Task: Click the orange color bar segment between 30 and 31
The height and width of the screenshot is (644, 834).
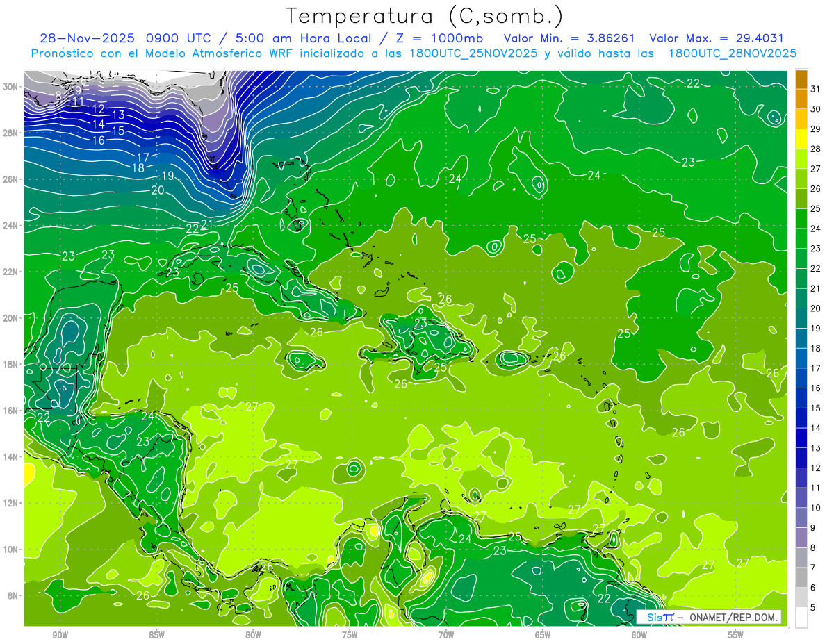Action: point(801,99)
